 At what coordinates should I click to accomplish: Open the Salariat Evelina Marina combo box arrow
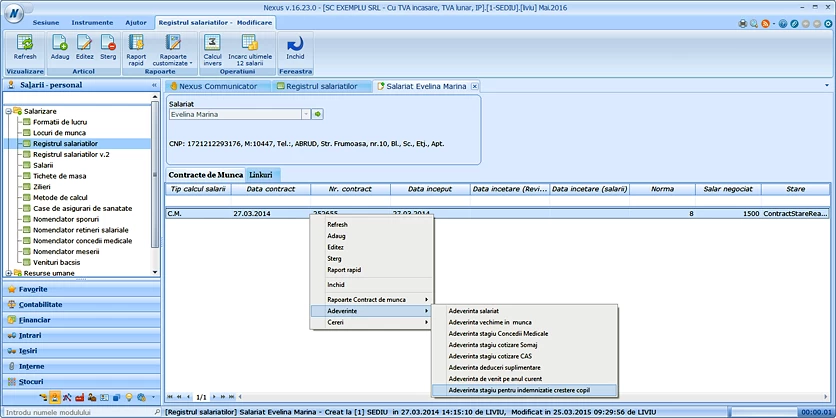pos(306,114)
